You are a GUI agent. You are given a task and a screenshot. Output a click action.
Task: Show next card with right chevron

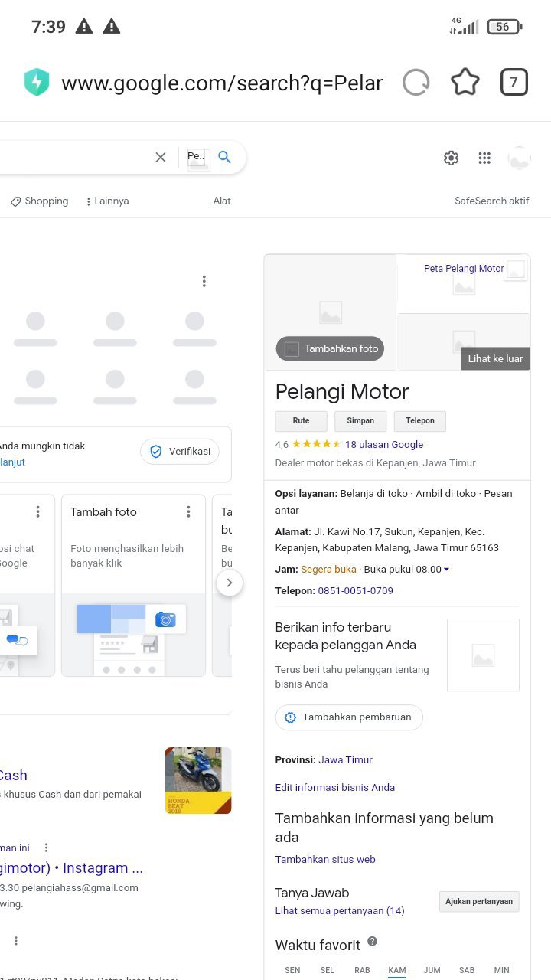229,583
